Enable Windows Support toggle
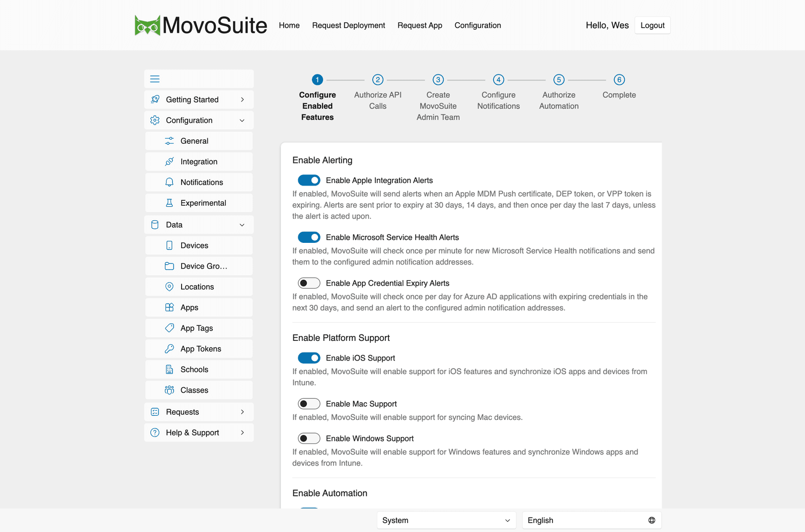This screenshot has width=805, height=532. click(309, 438)
